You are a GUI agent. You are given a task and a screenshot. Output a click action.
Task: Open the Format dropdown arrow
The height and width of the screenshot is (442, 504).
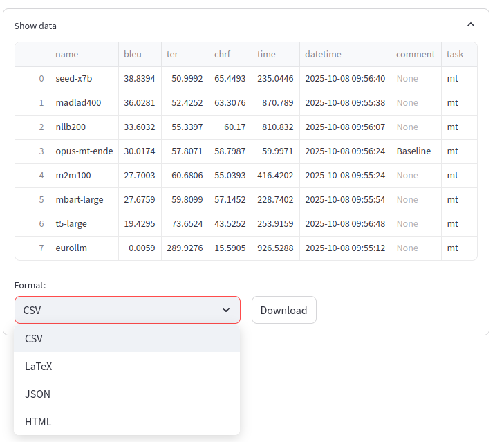coord(226,310)
